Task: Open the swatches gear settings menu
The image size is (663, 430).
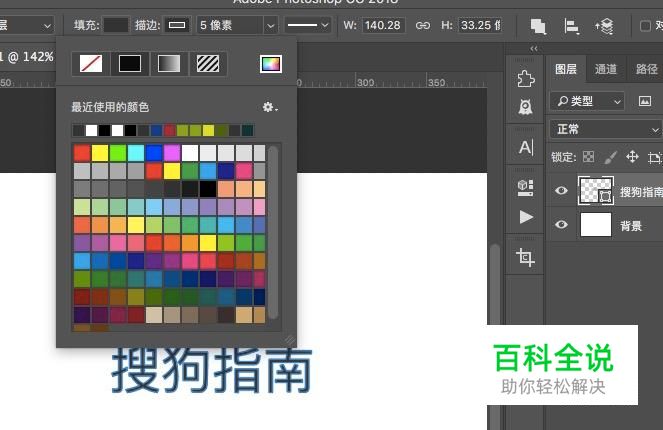Action: 270,107
